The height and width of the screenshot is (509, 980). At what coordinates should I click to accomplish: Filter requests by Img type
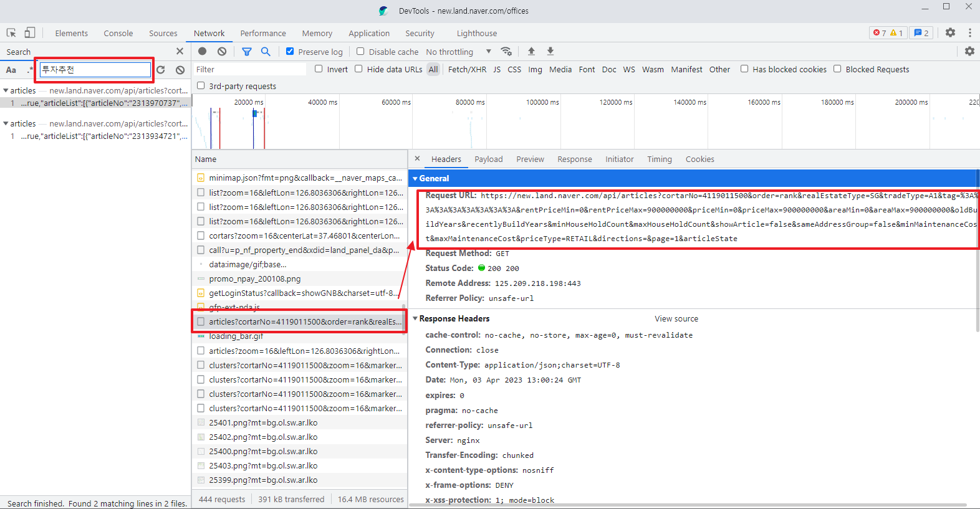pos(536,69)
